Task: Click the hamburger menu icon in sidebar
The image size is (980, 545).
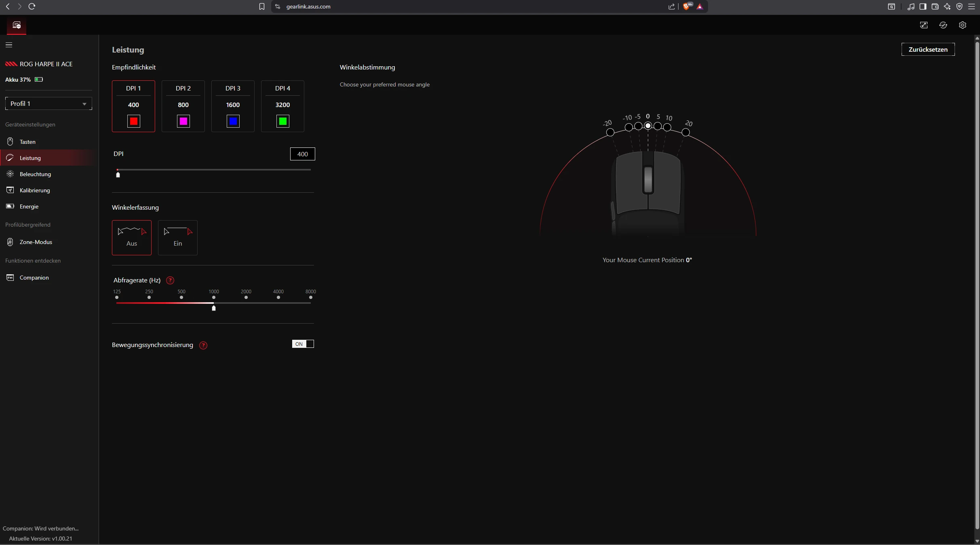Action: click(9, 45)
